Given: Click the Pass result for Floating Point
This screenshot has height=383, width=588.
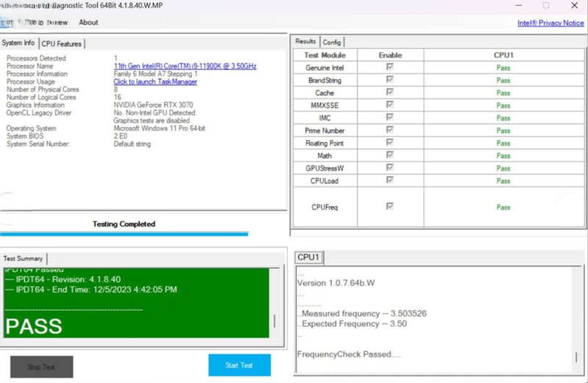Looking at the screenshot, I should [503, 143].
